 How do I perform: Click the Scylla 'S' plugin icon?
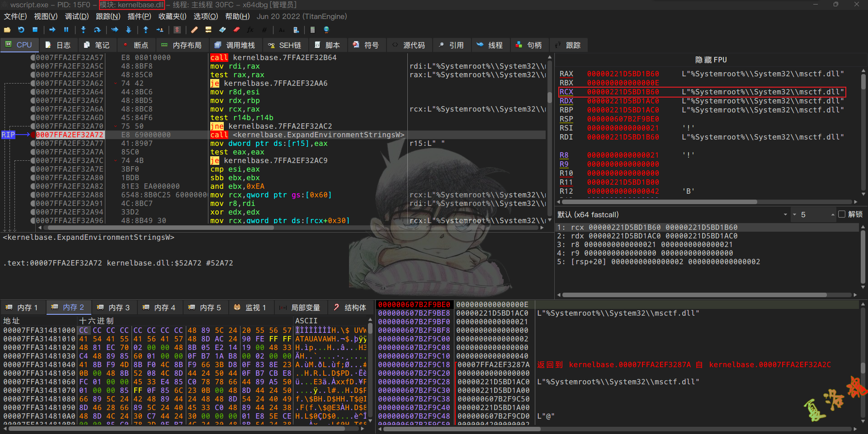pos(177,30)
